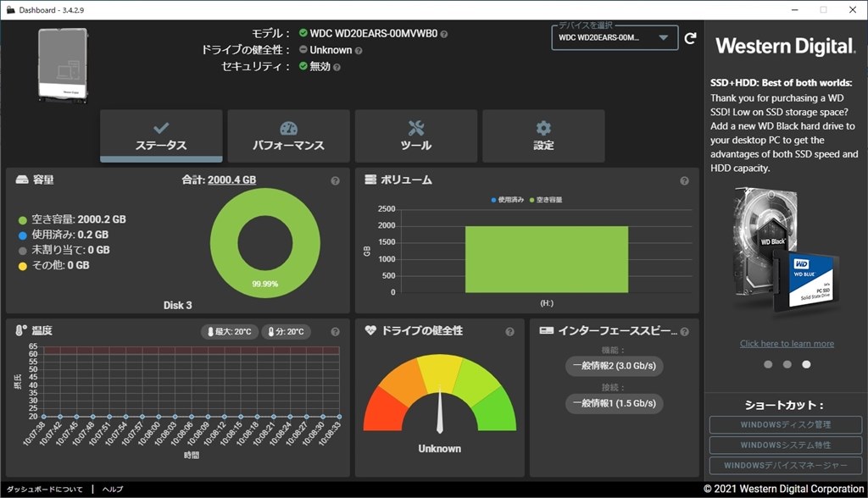Open WINDOWSディスク管理 via the shortcut button
Viewport: 868px width, 498px height.
[x=786, y=424]
